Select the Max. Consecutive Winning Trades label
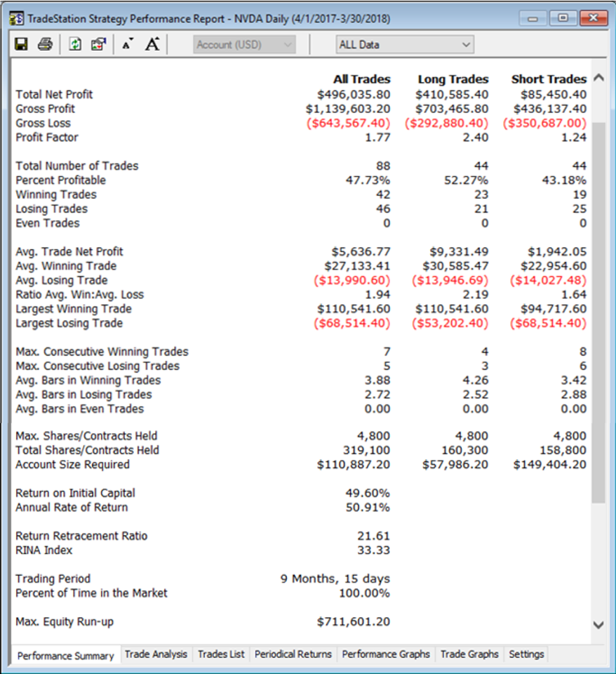 pos(102,352)
